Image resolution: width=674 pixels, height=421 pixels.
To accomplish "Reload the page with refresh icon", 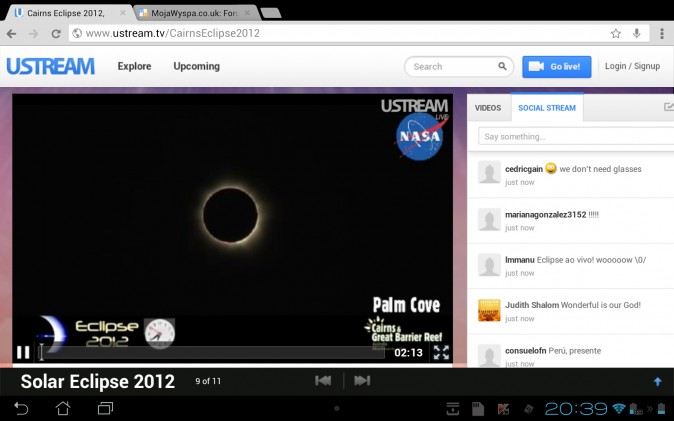I will pos(56,34).
